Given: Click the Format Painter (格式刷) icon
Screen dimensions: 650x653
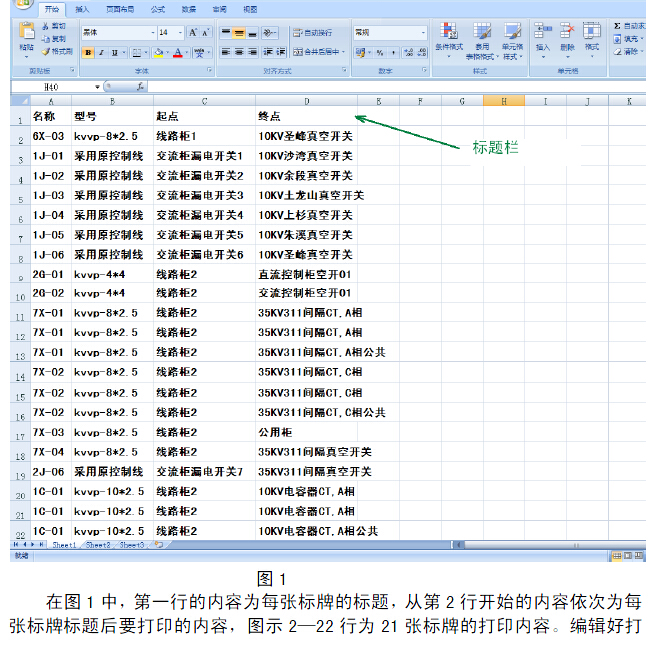Looking at the screenshot, I should click(58, 50).
